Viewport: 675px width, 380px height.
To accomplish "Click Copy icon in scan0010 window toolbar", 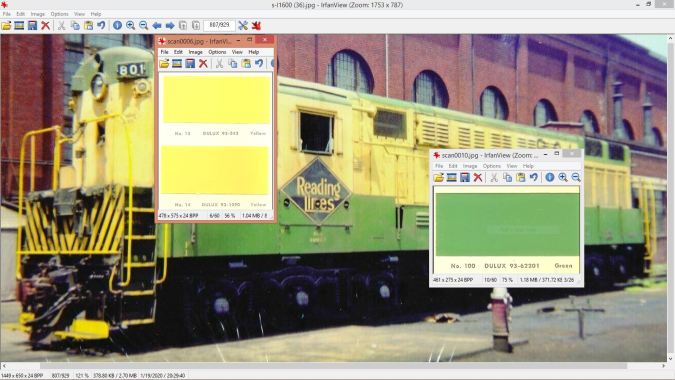I will (x=508, y=177).
